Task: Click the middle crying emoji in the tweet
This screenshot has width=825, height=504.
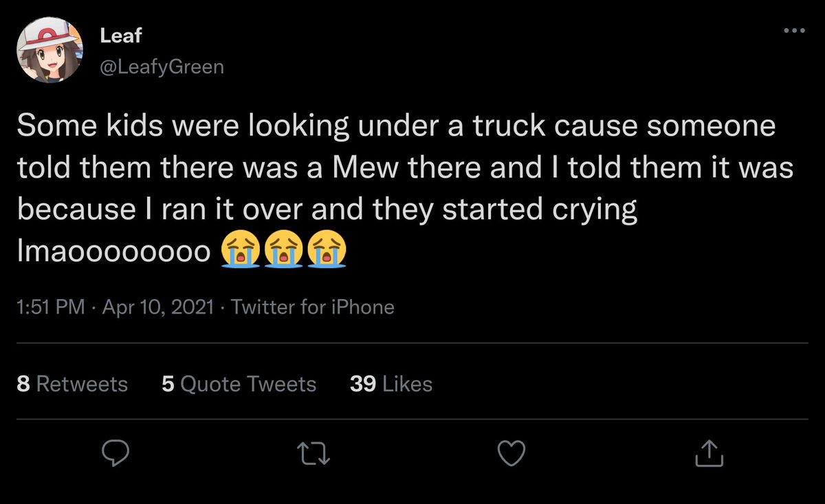Action: [283, 250]
